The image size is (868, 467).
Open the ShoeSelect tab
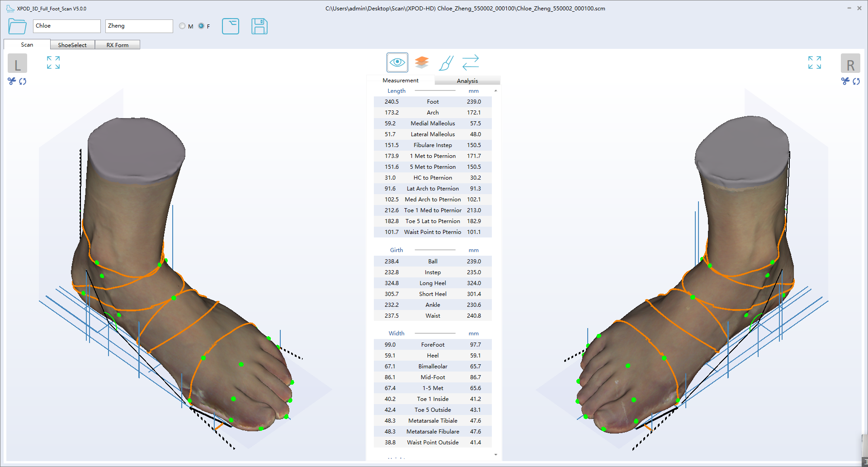[x=72, y=44]
